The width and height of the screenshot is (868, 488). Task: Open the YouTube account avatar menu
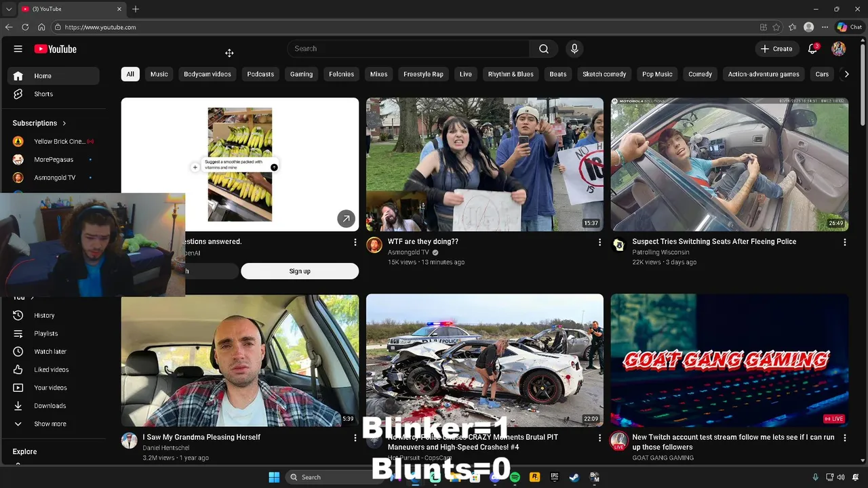[839, 49]
